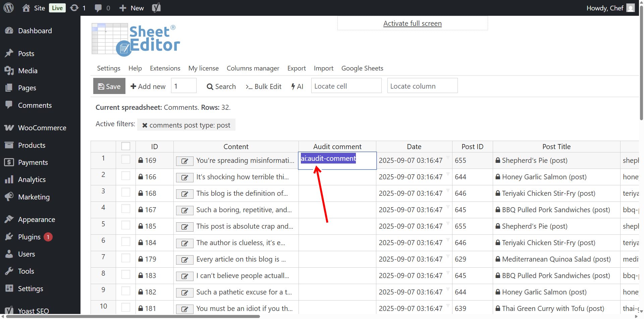Open editor for comment 179 content
This screenshot has width=644, height=319.
point(185,260)
